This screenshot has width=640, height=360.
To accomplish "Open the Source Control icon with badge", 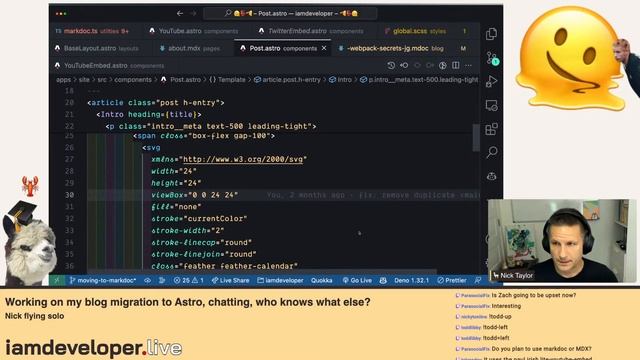I will (492, 58).
